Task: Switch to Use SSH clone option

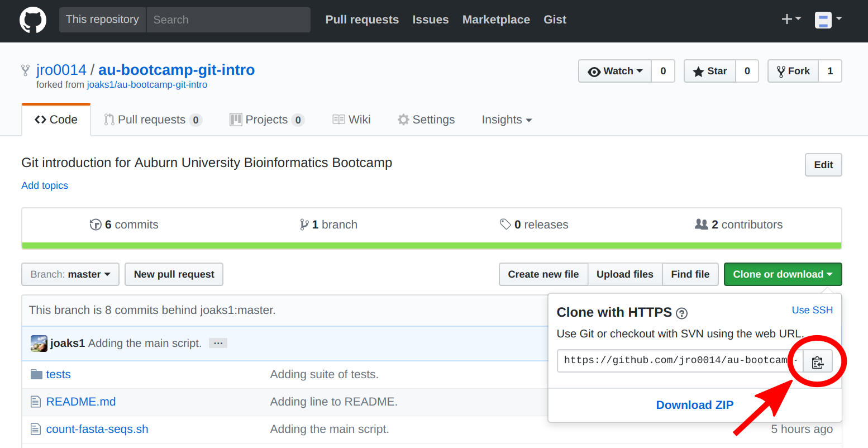Action: coord(812,310)
